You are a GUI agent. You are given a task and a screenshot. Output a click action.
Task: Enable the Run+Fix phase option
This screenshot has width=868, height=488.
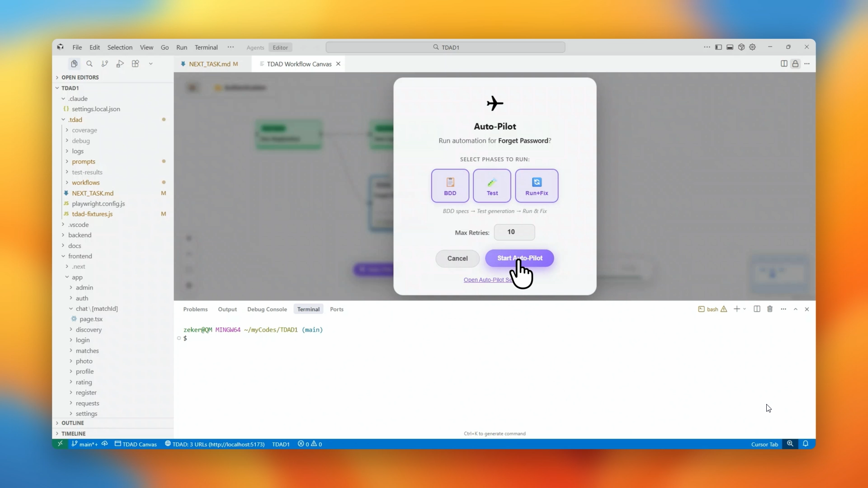click(537, 186)
